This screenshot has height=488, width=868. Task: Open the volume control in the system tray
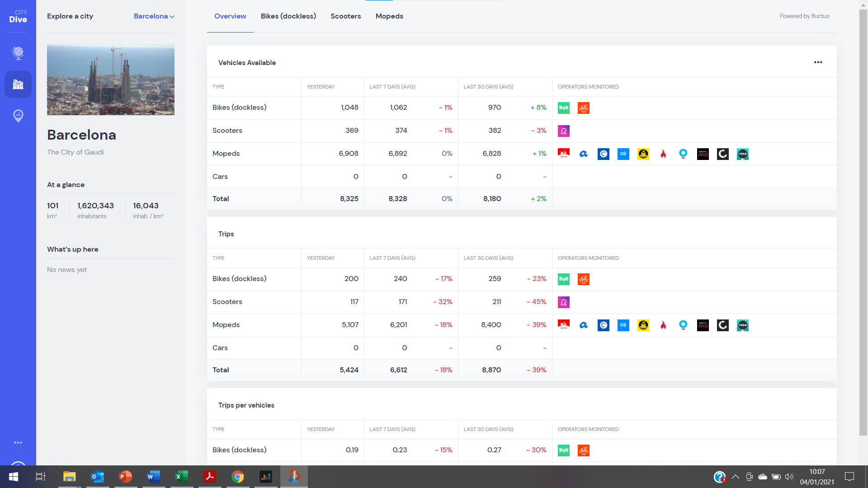tap(789, 477)
